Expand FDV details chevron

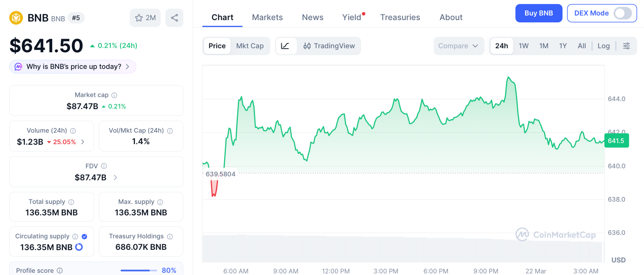click(x=115, y=177)
